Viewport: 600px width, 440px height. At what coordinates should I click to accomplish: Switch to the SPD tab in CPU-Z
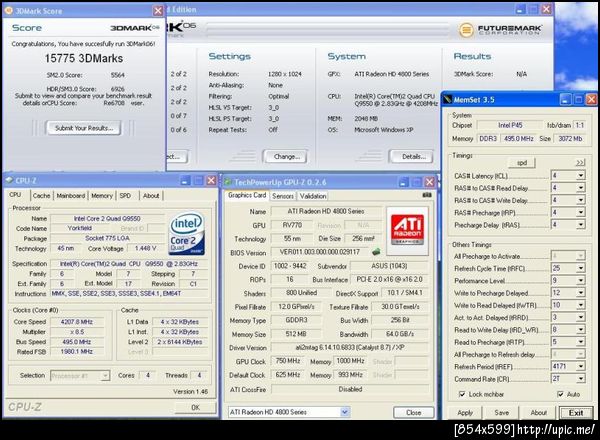pyautogui.click(x=125, y=196)
